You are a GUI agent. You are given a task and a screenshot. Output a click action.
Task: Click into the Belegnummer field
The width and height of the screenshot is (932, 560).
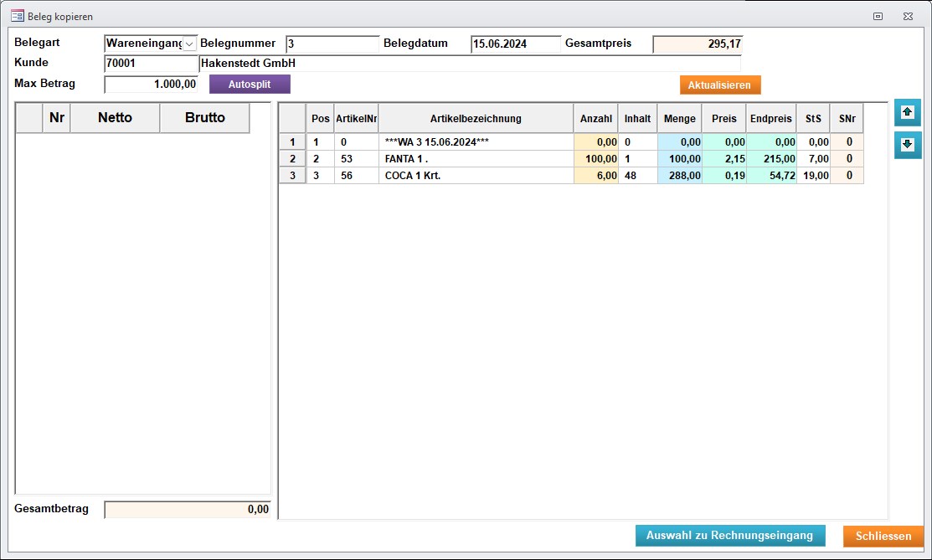(x=332, y=44)
